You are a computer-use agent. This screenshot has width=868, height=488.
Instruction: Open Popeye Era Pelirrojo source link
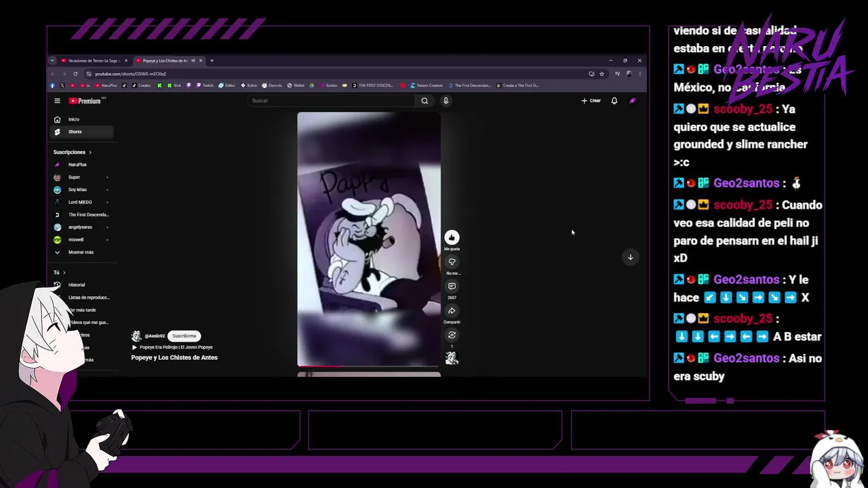172,347
